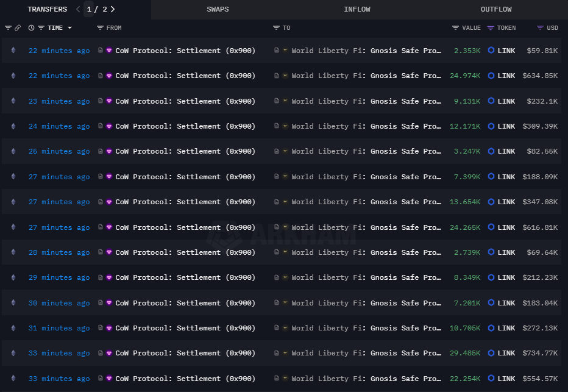
Task: Click the Ethereum icon in the first row
Action: pos(13,51)
